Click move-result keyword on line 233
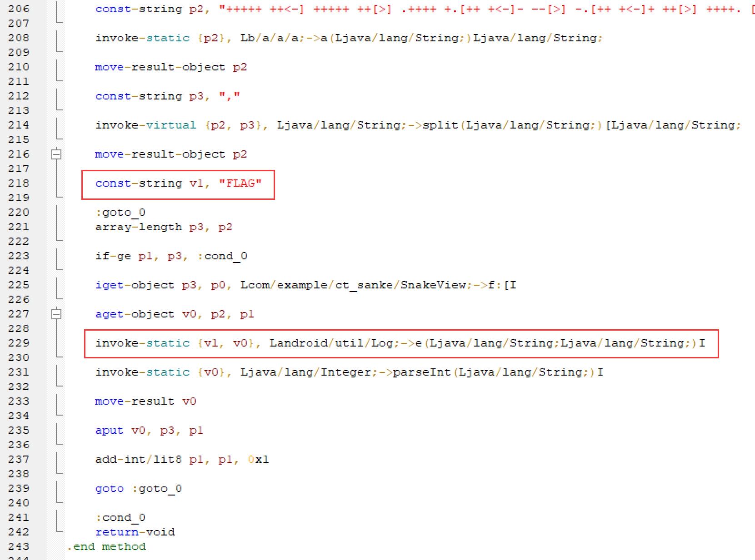This screenshot has height=560, width=755. 135,401
